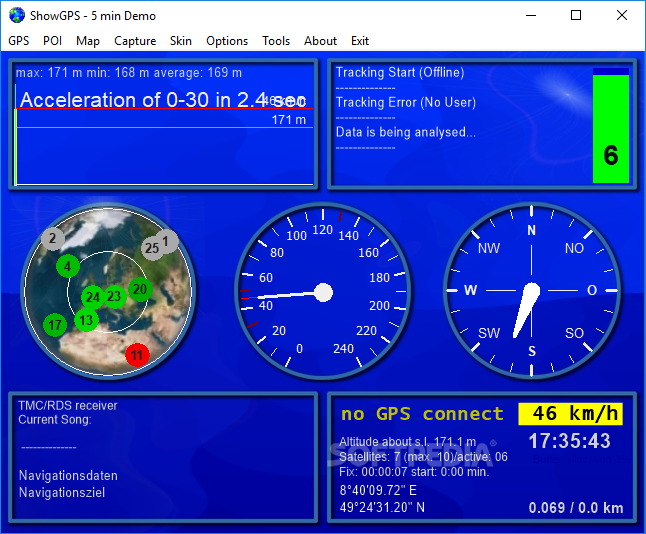
Task: Minimize the ShowGPS window
Action: click(531, 15)
